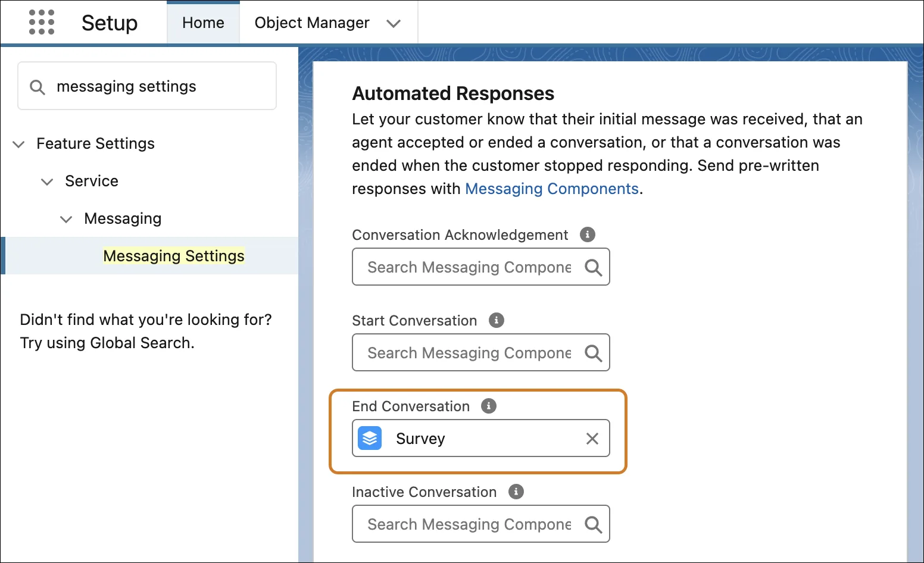Click the Feature Settings label
Image resolution: width=924 pixels, height=563 pixels.
point(96,143)
